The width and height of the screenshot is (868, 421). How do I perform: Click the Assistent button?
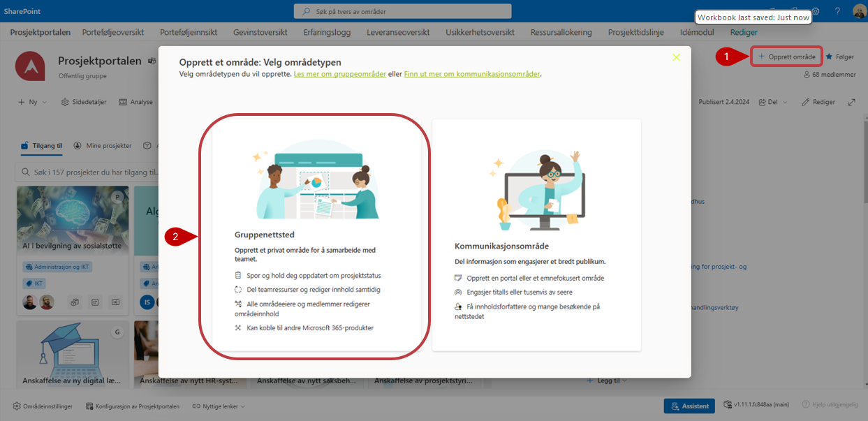click(689, 406)
